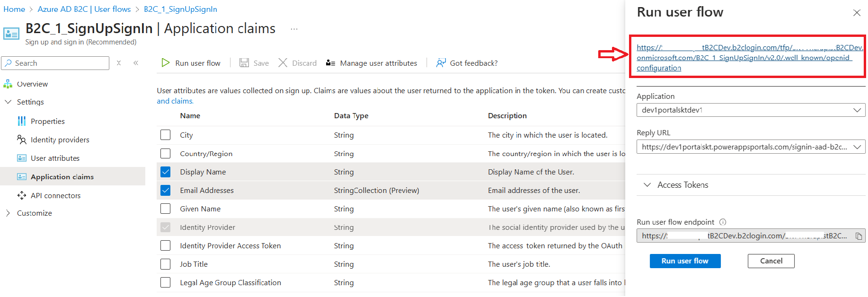The height and width of the screenshot is (297, 868).
Task: Click the Got feedback icon
Action: pyautogui.click(x=441, y=63)
